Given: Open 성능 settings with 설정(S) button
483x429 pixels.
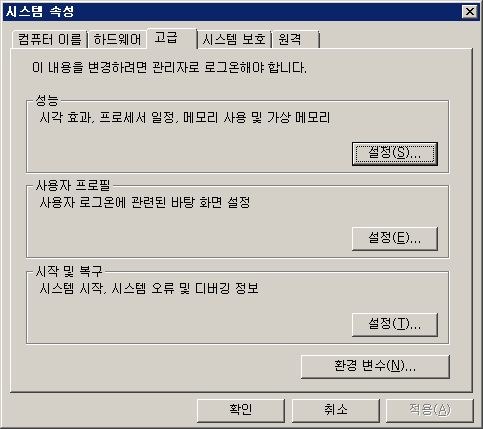Looking at the screenshot, I should [x=395, y=154].
